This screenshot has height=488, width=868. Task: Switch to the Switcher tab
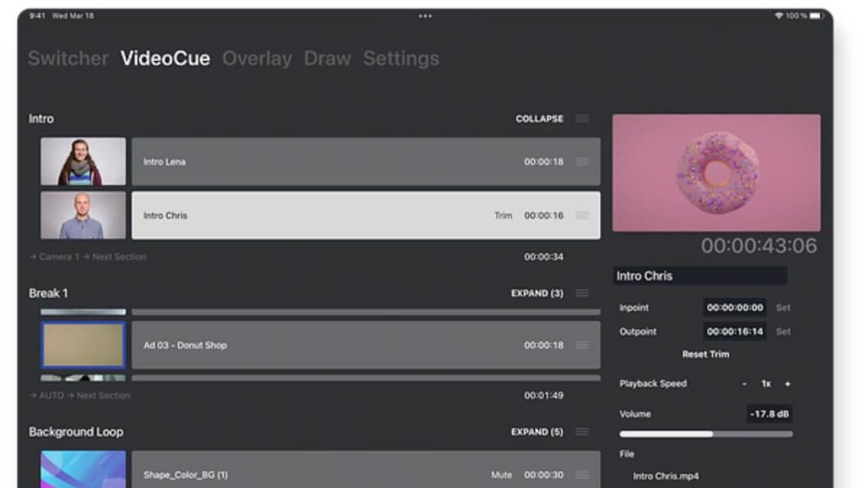[68, 58]
